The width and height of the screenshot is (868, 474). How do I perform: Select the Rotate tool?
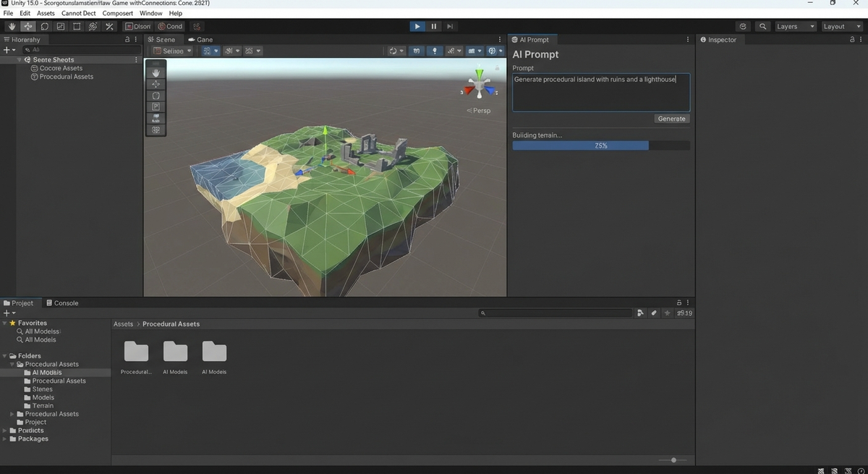44,26
